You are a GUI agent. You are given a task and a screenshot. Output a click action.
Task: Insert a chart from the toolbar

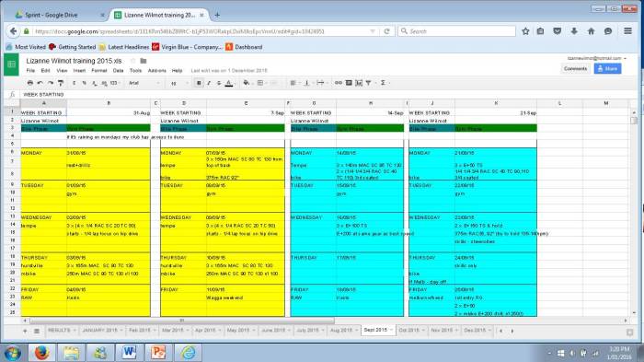coord(359,83)
